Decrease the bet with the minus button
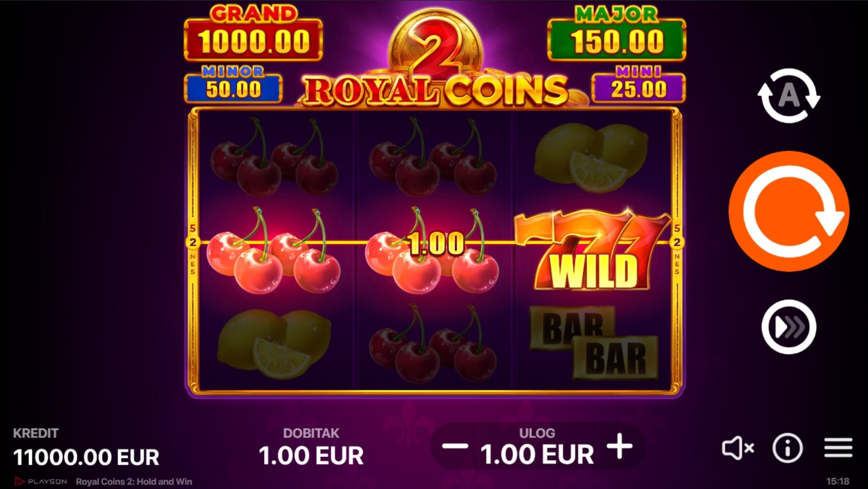The width and height of the screenshot is (868, 489). coord(455,446)
